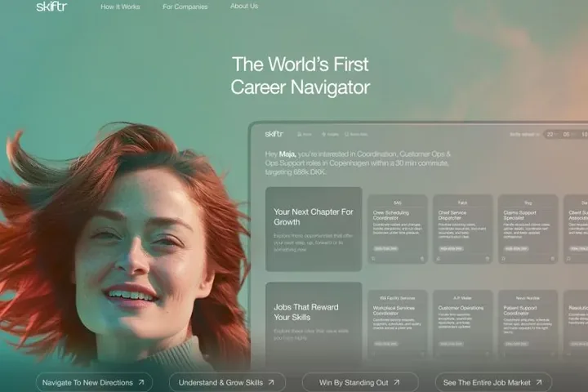Click bottom-left icon on Chief Service Dispatcher card
Screen dimensions: 588x392
coord(439,258)
